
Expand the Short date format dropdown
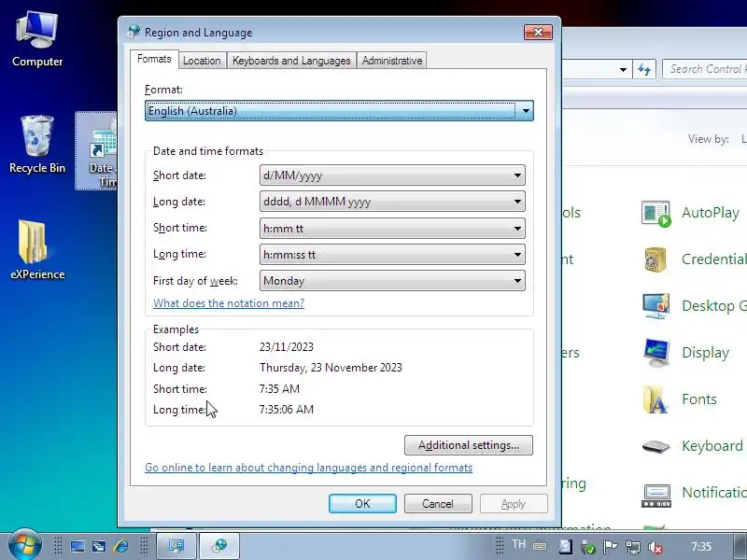click(x=392, y=175)
